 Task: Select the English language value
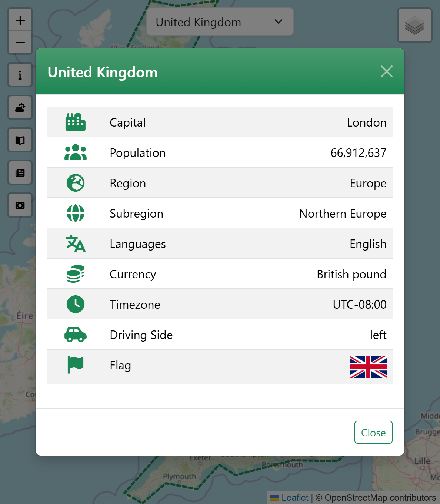[368, 244]
